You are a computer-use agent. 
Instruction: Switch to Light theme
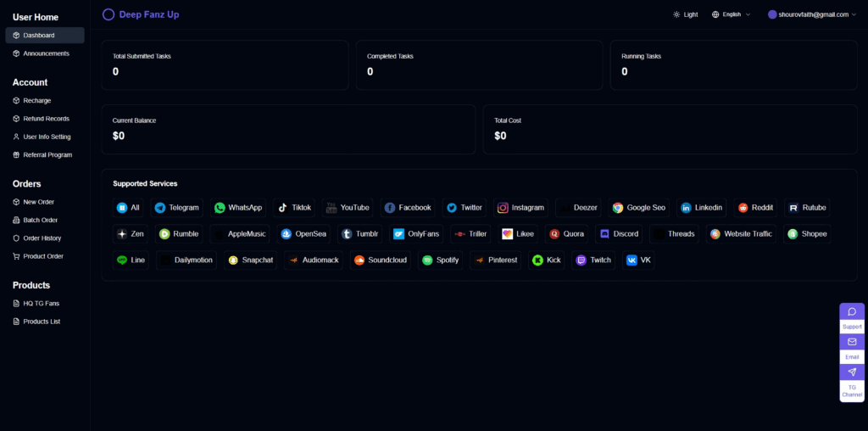685,14
